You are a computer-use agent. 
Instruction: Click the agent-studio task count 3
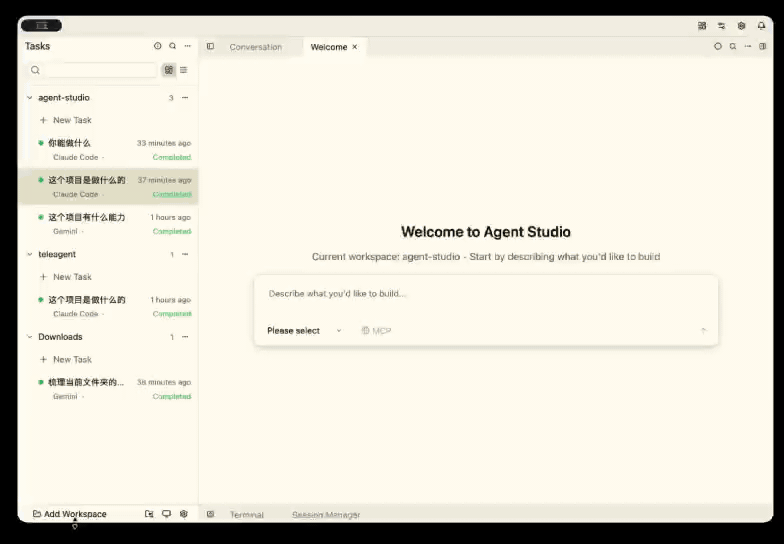(x=171, y=98)
